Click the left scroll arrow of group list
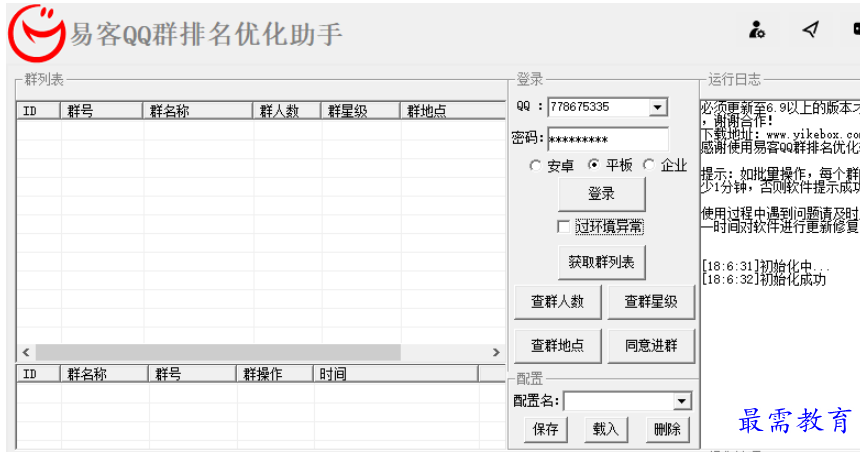 coord(26,352)
